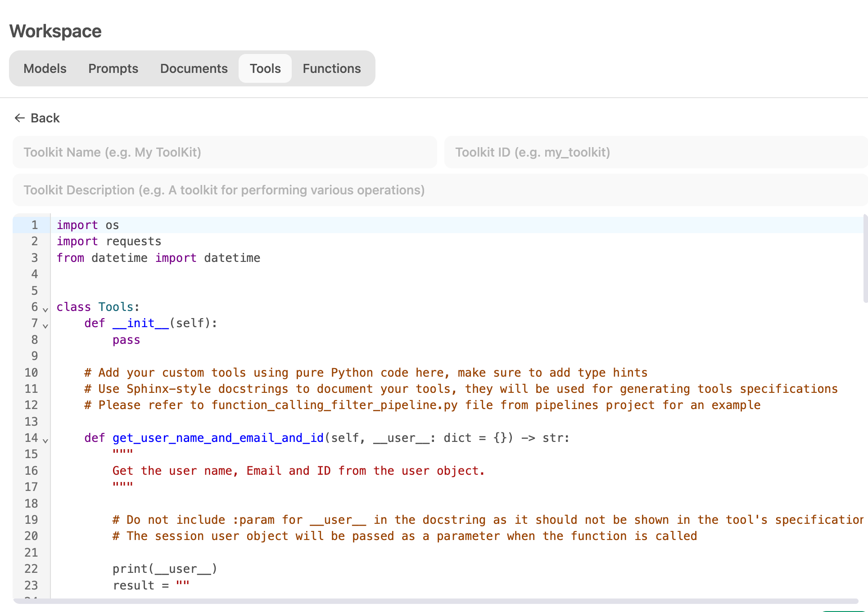This screenshot has height=612, width=868.
Task: Open the Prompts tab
Action: (113, 68)
